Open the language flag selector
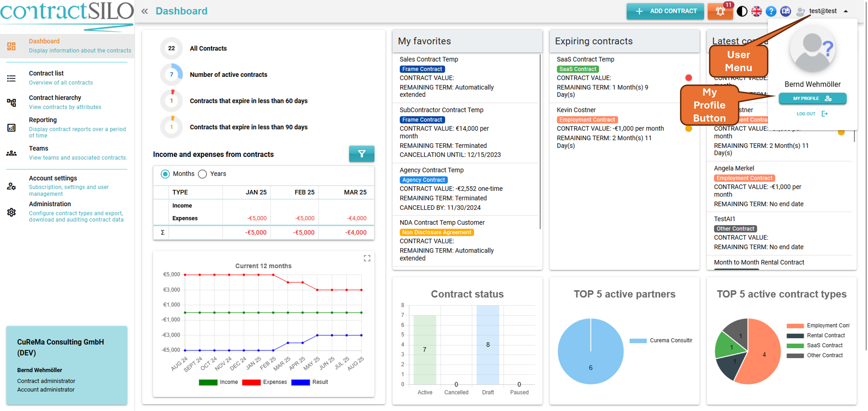 coord(757,11)
